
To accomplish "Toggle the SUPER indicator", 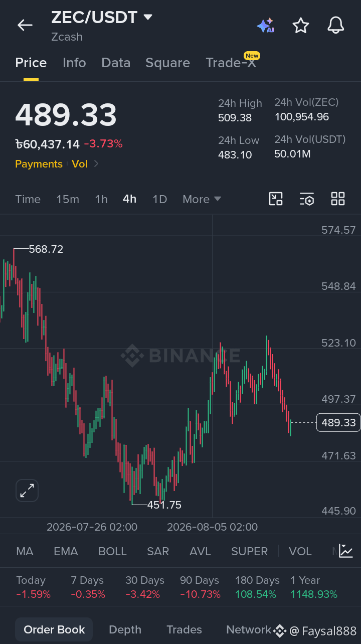I will (x=249, y=551).
